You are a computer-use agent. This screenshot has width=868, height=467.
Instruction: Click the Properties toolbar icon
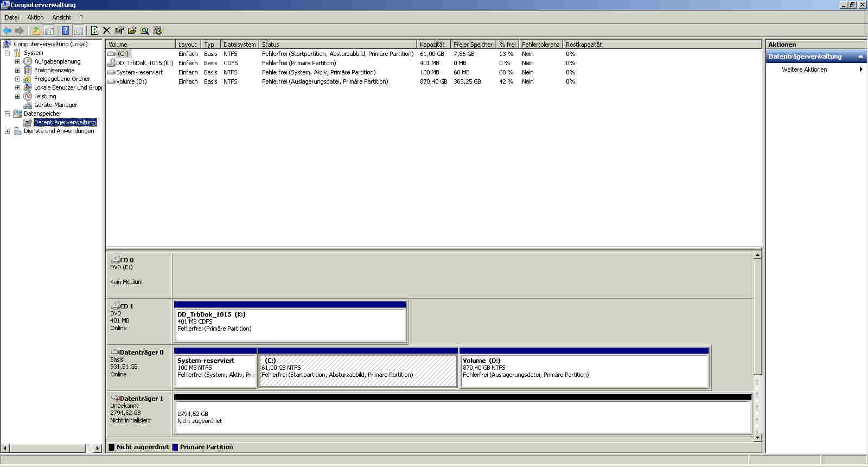pos(119,30)
